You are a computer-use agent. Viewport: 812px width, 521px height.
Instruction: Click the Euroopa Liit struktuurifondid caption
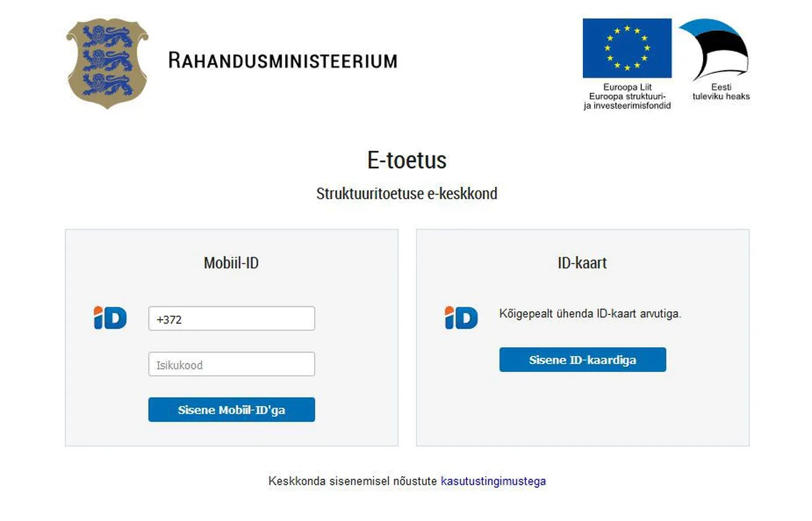point(627,96)
